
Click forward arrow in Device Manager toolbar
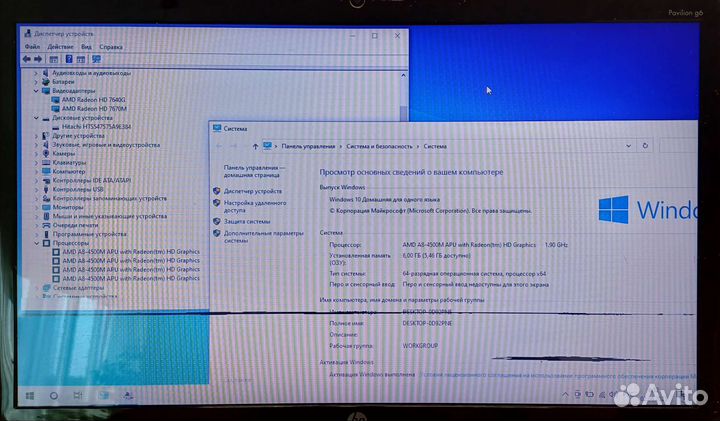point(38,59)
